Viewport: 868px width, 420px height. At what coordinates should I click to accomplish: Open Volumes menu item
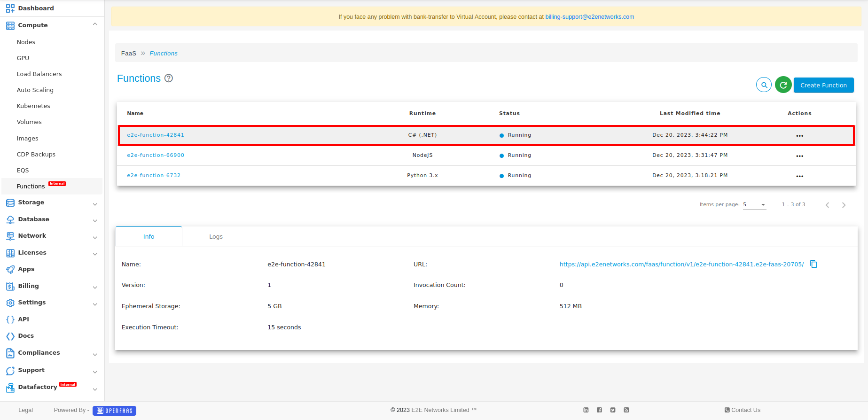pos(29,122)
